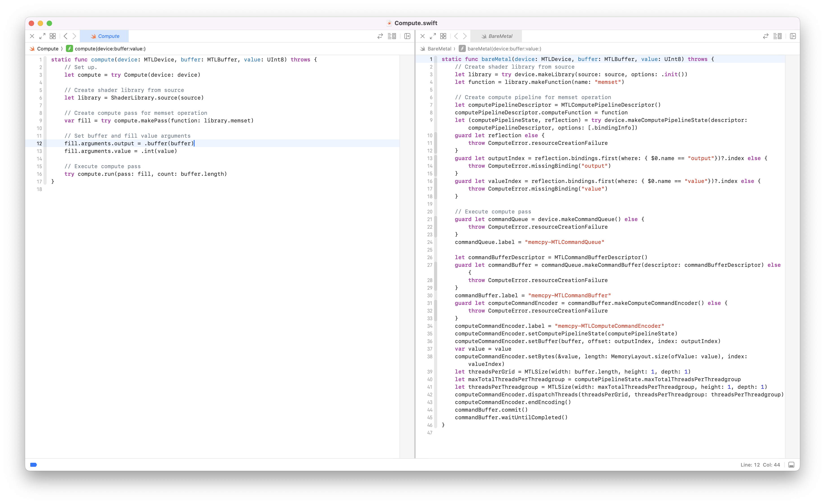Close the left Compute editor pane
This screenshot has width=825, height=504.
point(32,36)
